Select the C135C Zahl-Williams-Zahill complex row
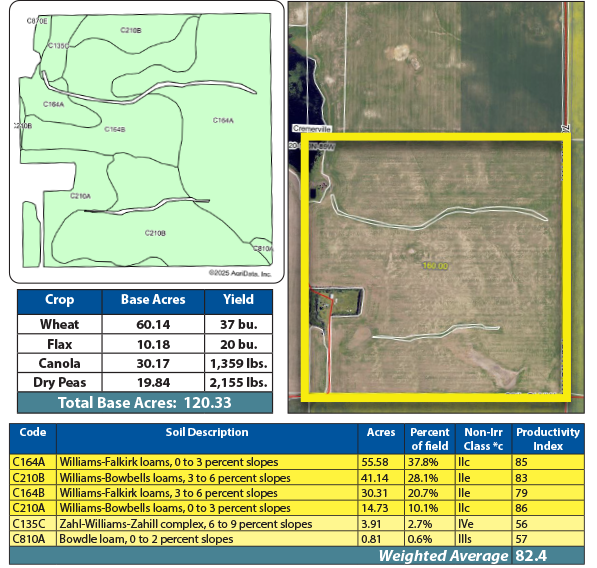Screen dimensions: 597x568 click(297, 524)
